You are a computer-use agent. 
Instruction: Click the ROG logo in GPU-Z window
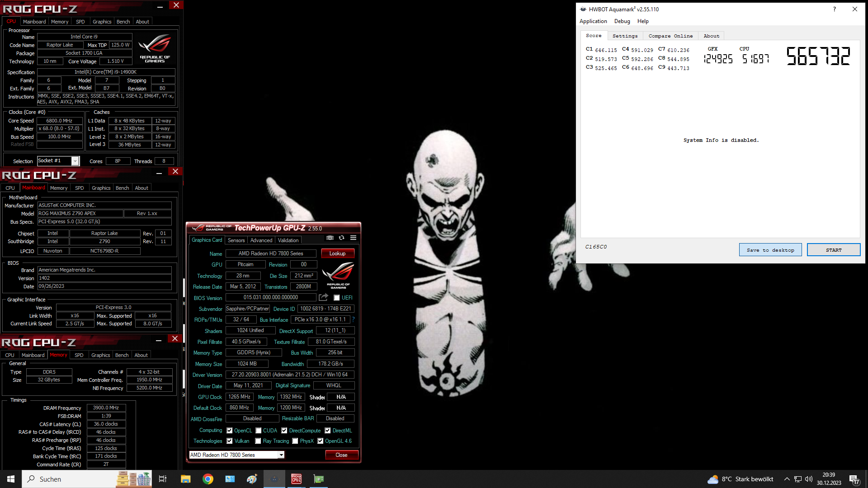click(x=338, y=276)
